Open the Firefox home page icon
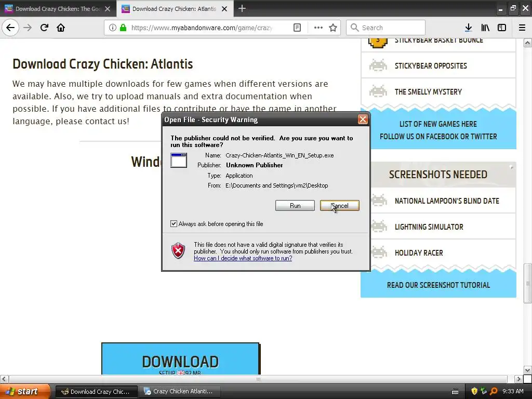This screenshot has width=532, height=399. [61, 28]
